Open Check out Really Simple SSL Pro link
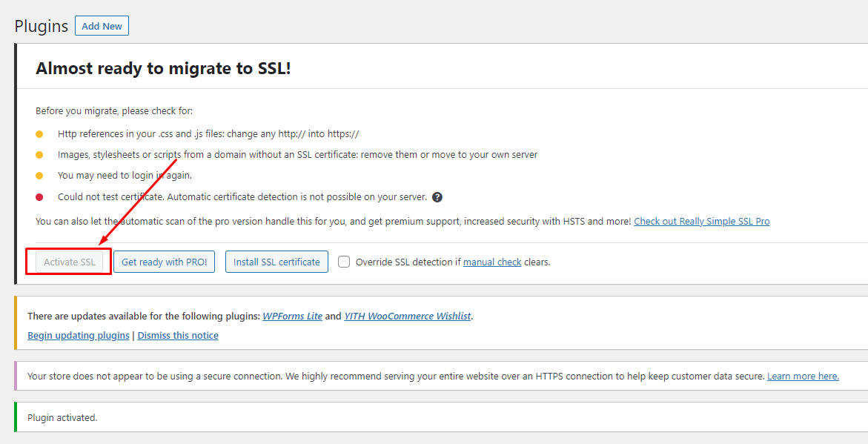 pos(701,221)
